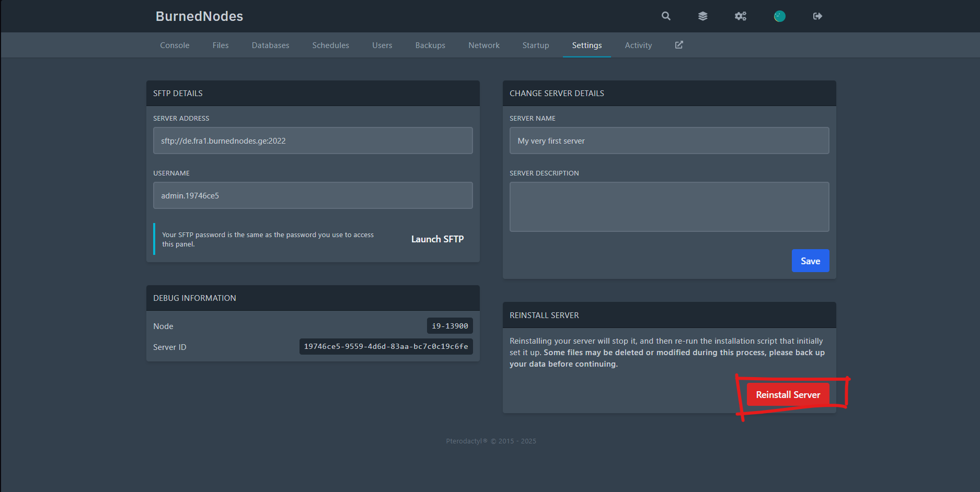Click the SFTP Username field
Screen dimensions: 980x492
coord(313,195)
